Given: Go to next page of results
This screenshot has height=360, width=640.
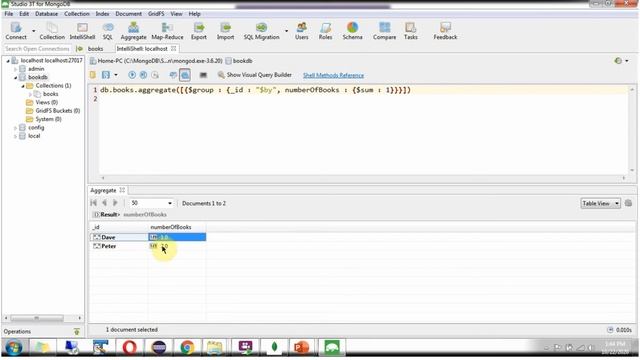Looking at the screenshot, I should click(x=115, y=202).
